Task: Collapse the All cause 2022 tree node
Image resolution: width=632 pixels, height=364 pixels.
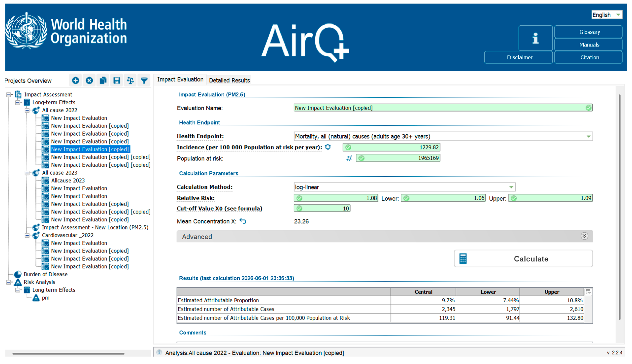Action: pos(27,110)
